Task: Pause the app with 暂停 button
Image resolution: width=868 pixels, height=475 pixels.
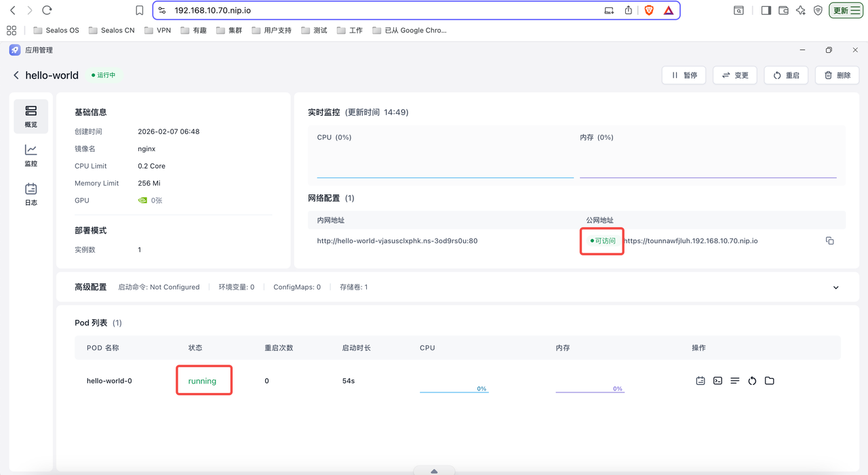Action: (684, 75)
